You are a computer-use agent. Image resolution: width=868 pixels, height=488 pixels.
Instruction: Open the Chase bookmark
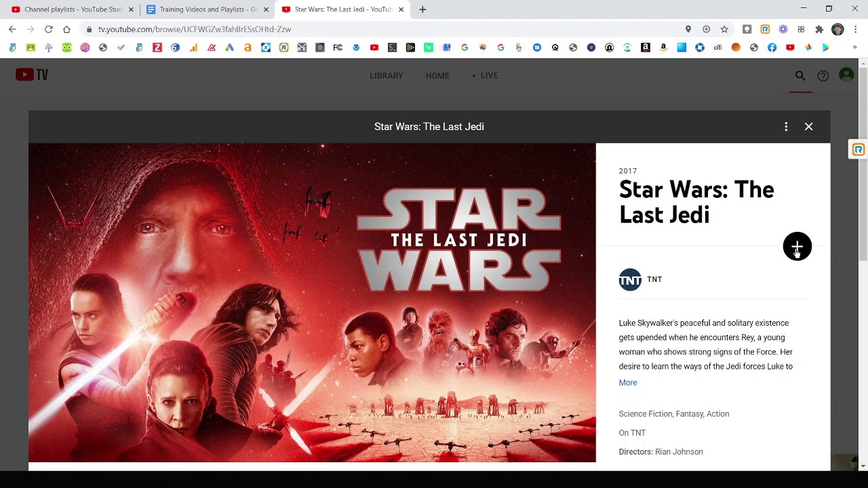pyautogui.click(x=700, y=47)
